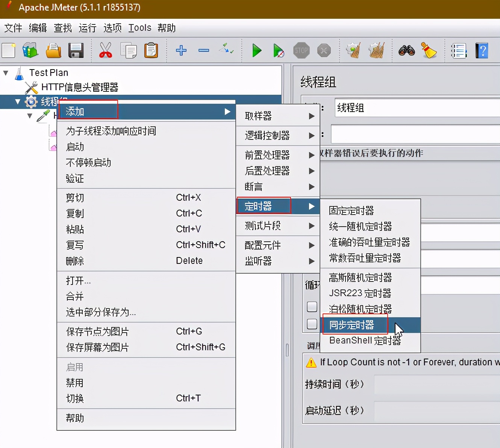Choose 验证 in context menu
This screenshot has width=500, height=448.
tap(146, 178)
